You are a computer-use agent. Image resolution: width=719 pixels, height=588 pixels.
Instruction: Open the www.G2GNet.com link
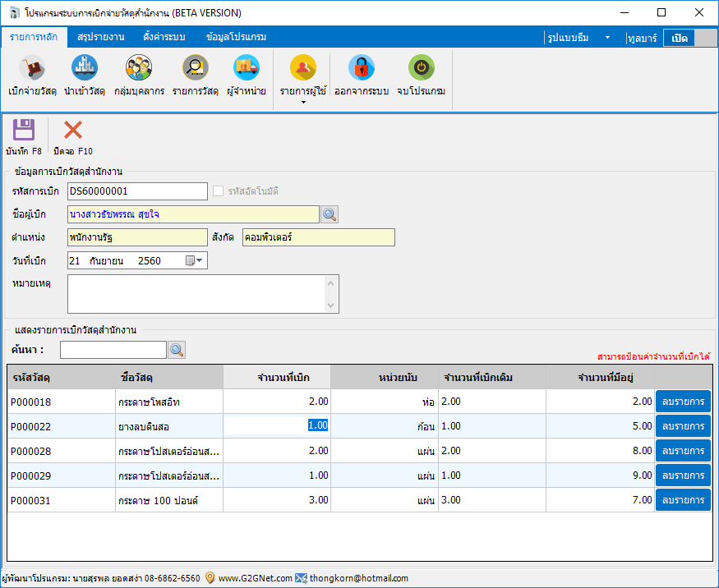(x=255, y=578)
